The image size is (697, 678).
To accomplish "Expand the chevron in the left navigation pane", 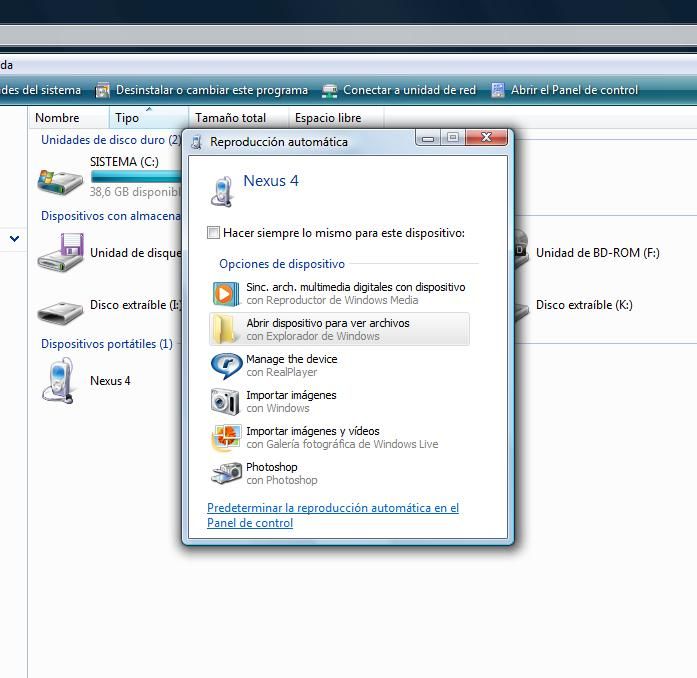I will pyautogui.click(x=14, y=239).
